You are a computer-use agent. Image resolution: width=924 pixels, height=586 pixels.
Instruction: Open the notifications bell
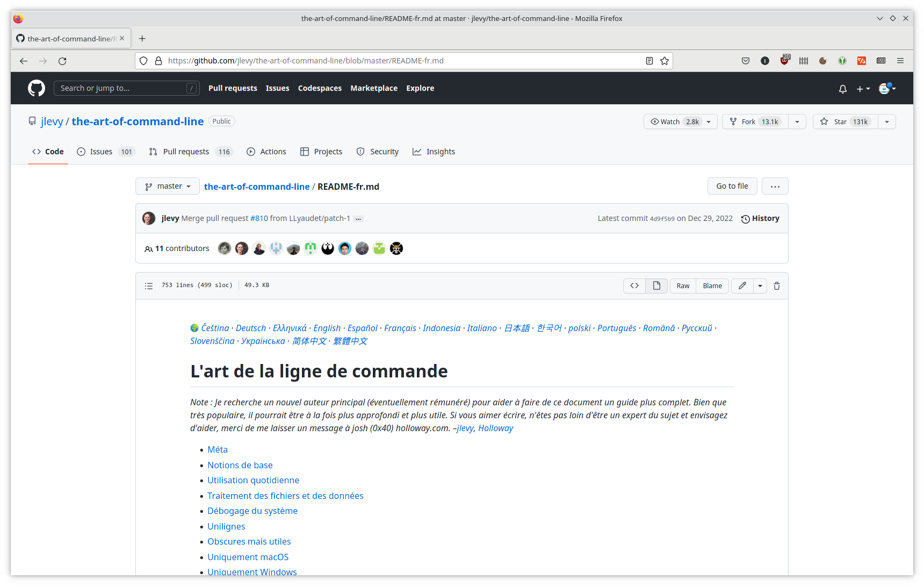842,89
